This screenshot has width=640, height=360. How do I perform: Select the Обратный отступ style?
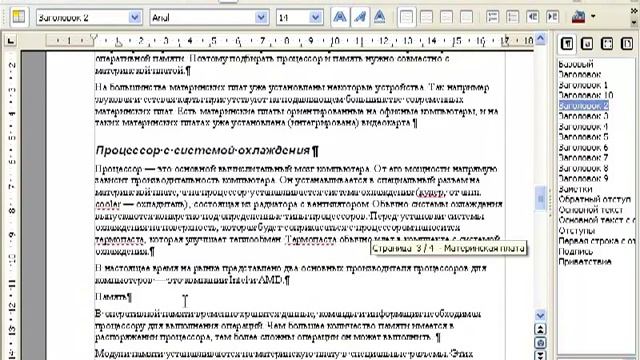[x=595, y=199]
